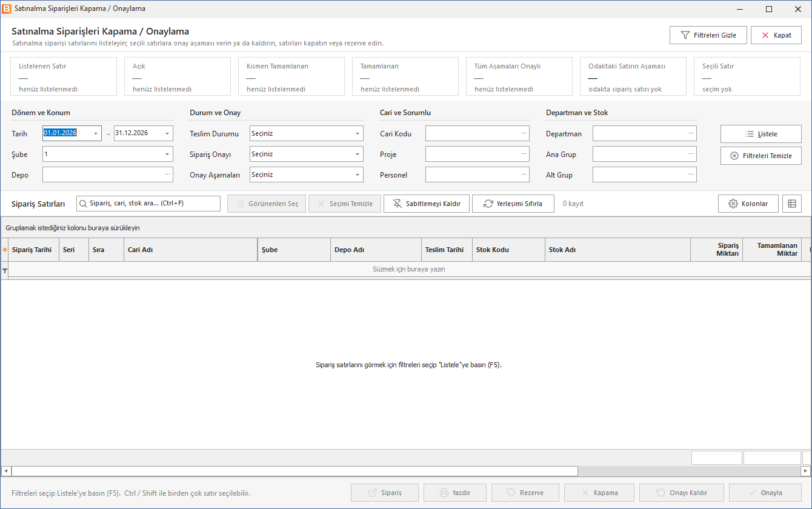Viewport: 812px width, 509px height.
Task: Click Tamamlanan Miktar column header
Action: point(772,250)
